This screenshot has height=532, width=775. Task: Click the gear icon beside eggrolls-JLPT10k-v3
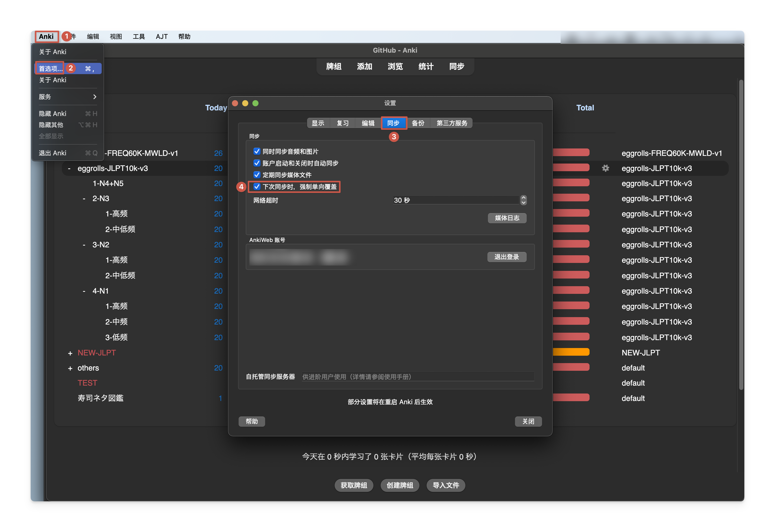pyautogui.click(x=605, y=168)
